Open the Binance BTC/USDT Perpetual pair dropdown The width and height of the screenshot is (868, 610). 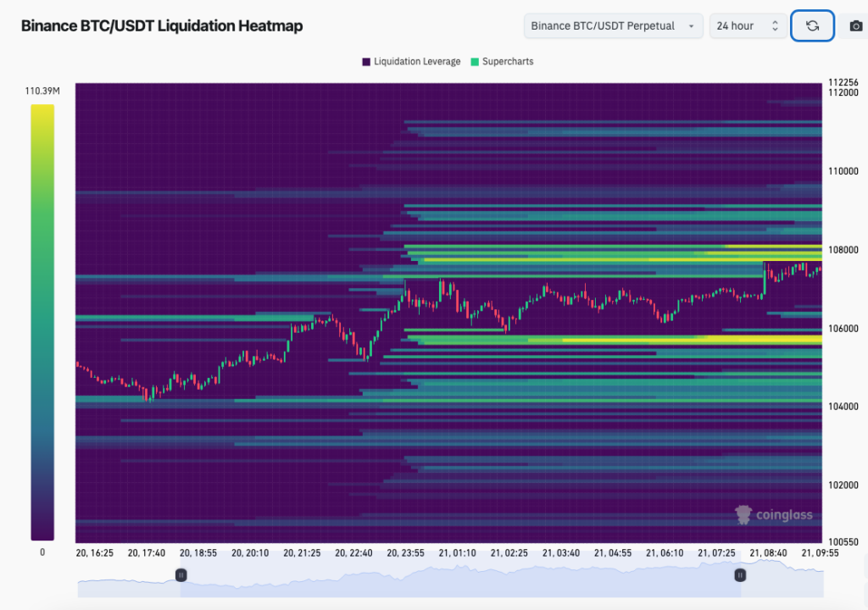coord(612,25)
